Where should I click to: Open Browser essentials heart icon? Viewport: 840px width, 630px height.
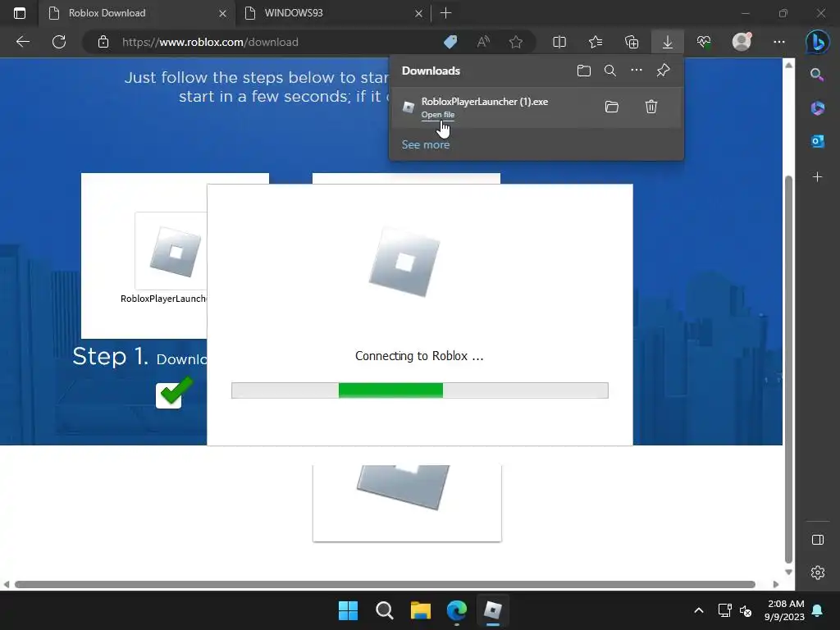(x=704, y=42)
